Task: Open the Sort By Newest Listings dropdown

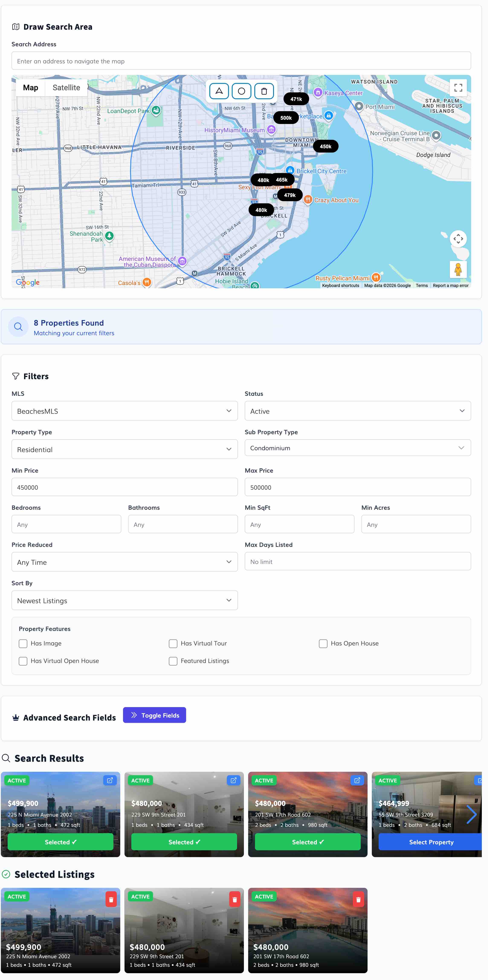Action: pyautogui.click(x=125, y=600)
